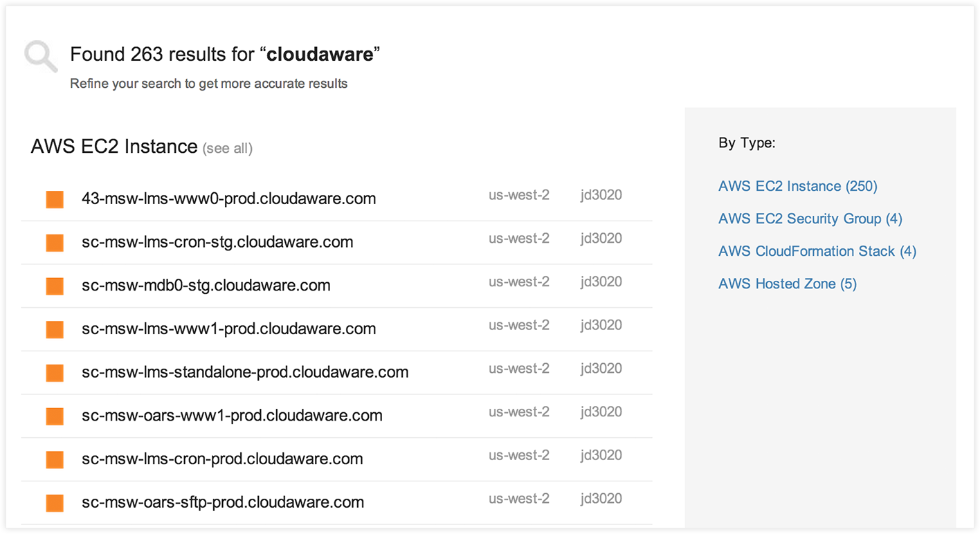Filter by AWS EC2 Instance (250)
The width and height of the screenshot is (980, 534).
pos(797,186)
